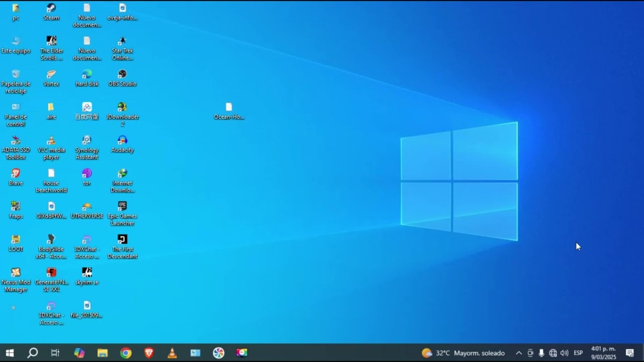Open the weather widget showing 32°C
This screenshot has height=362, width=644.
click(463, 353)
